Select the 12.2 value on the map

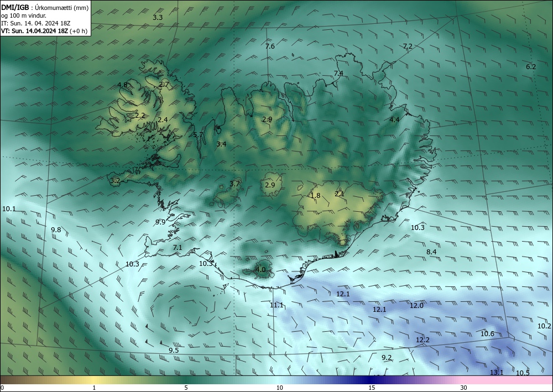point(422,340)
